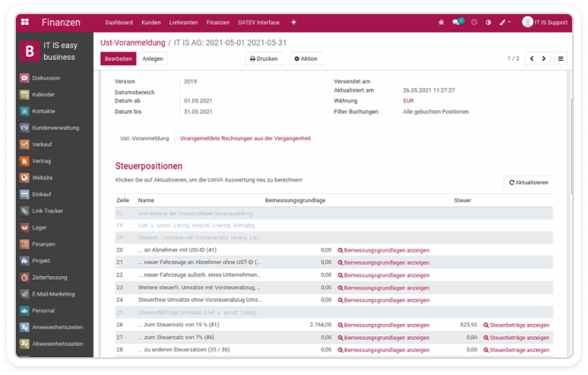
Task: Open the Aktion dropdown button
Action: click(305, 58)
